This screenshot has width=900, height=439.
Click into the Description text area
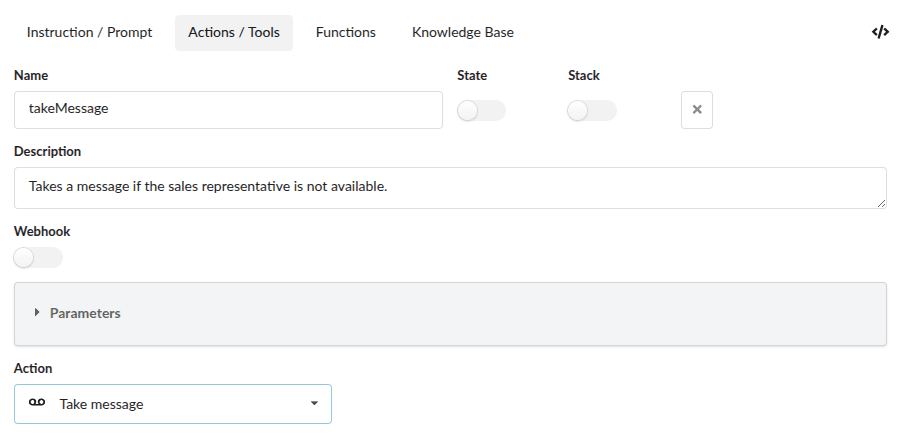[x=450, y=187]
